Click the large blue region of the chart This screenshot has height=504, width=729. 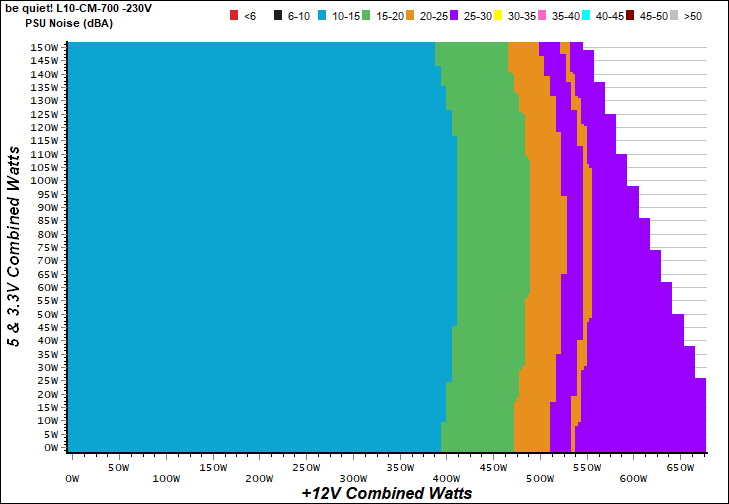click(x=250, y=250)
